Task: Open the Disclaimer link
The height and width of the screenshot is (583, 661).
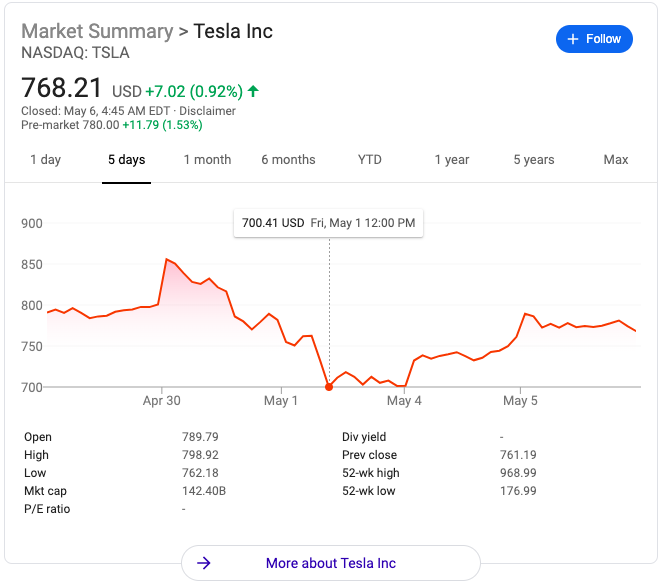Action: click(208, 111)
